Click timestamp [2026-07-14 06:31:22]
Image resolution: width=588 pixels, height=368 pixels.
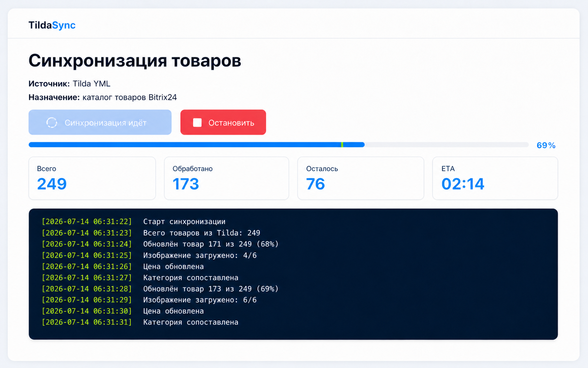tap(87, 221)
